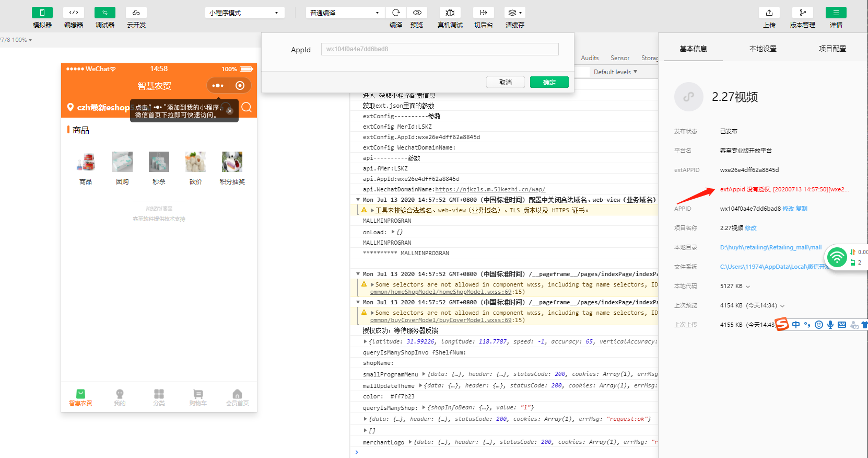
Task: Click 修改 next to project name 2.27视频
Action: tap(750, 228)
